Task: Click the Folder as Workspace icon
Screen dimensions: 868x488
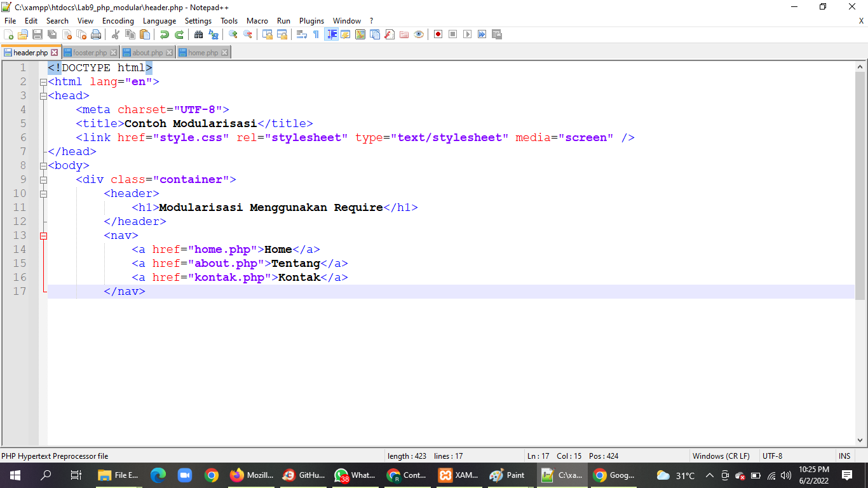Action: click(404, 34)
